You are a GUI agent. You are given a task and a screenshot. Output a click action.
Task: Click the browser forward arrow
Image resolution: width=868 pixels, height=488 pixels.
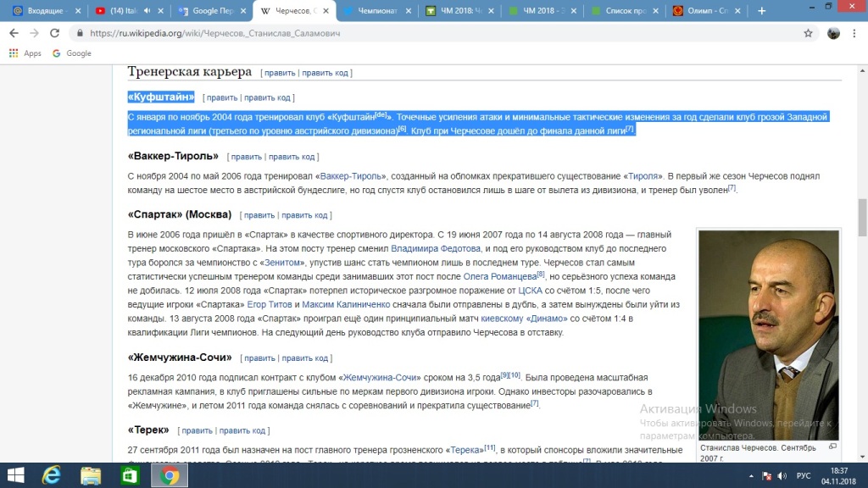[x=34, y=33]
